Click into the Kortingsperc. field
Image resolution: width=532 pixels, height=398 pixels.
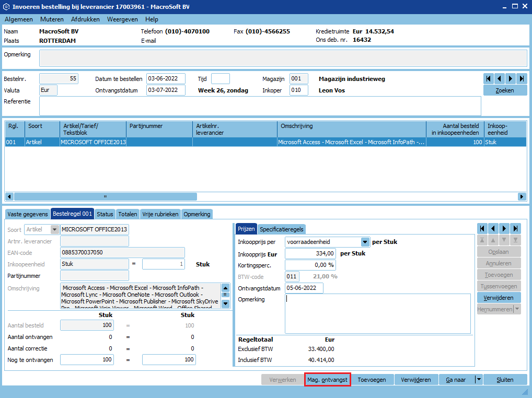(x=310, y=265)
